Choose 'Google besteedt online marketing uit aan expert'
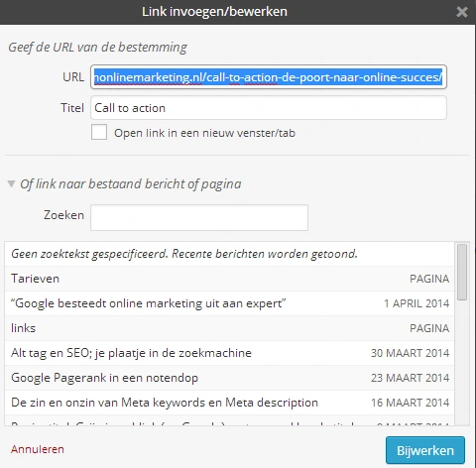Image resolution: width=476 pixels, height=468 pixels. 230,303
